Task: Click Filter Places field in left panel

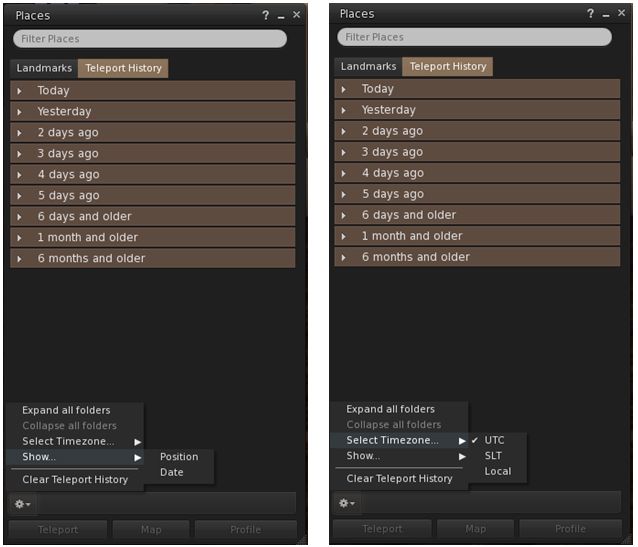Action: click(150, 39)
